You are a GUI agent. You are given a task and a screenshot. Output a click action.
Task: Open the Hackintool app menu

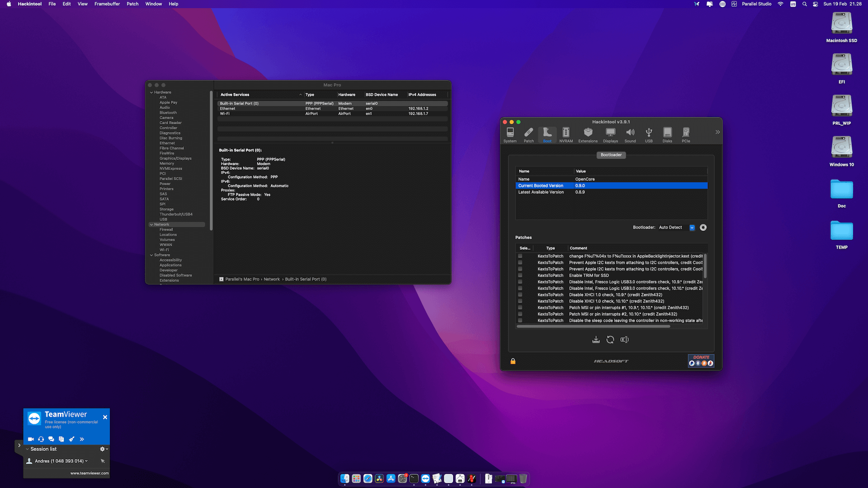pos(30,4)
